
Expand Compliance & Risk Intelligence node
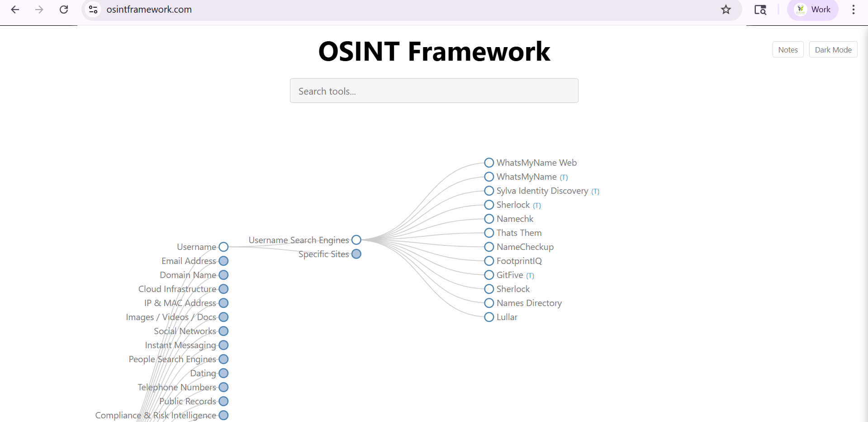click(x=223, y=415)
